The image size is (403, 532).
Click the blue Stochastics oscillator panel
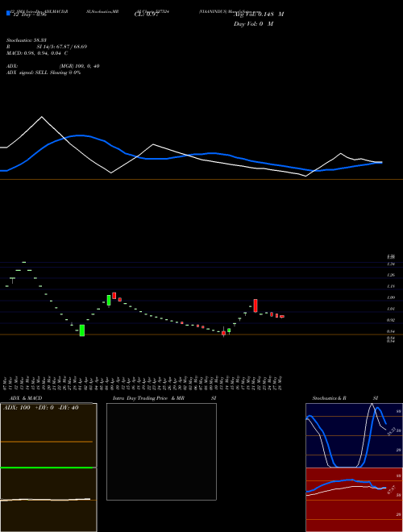354,435
